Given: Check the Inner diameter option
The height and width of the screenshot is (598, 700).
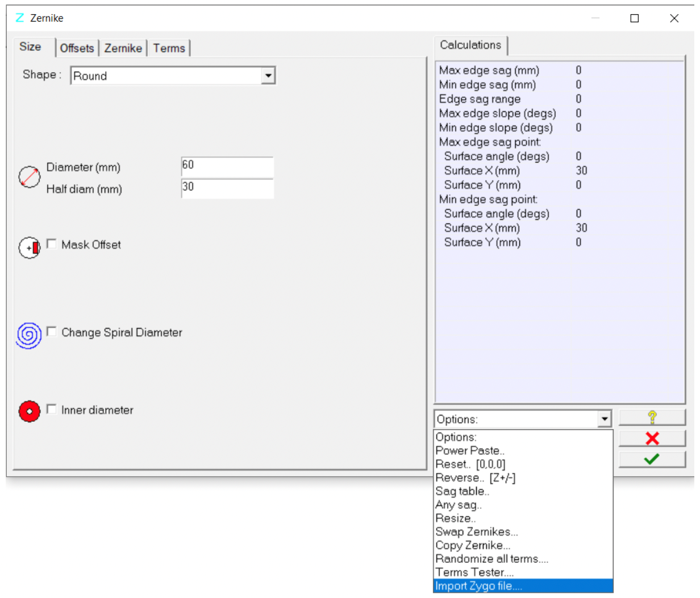Looking at the screenshot, I should [52, 409].
